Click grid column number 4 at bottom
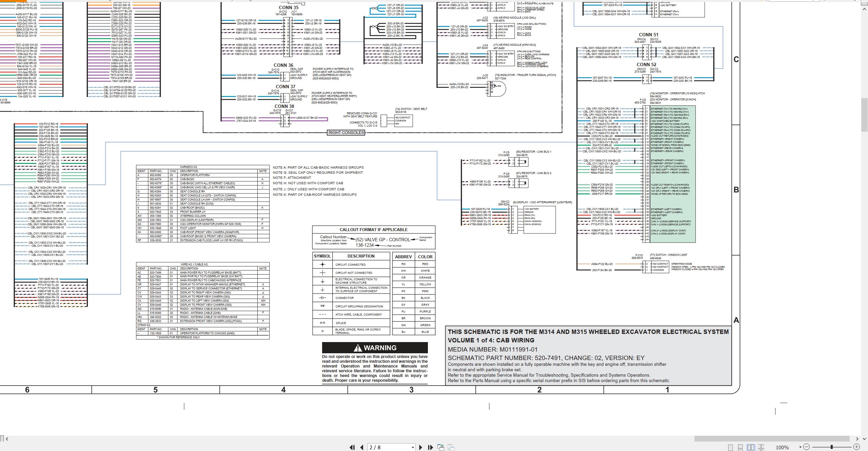Screen dimensions: 868x451 pos(283,390)
